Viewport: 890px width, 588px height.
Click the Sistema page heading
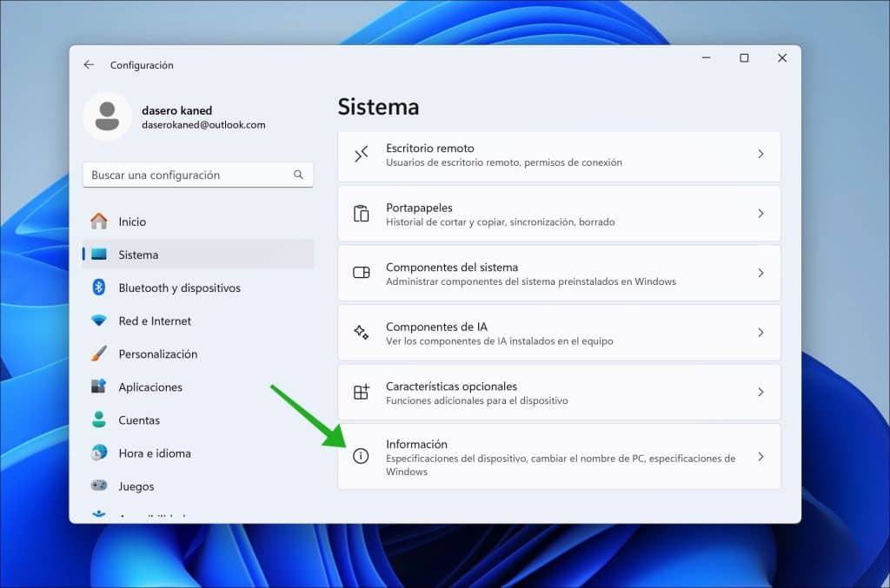[x=378, y=107]
